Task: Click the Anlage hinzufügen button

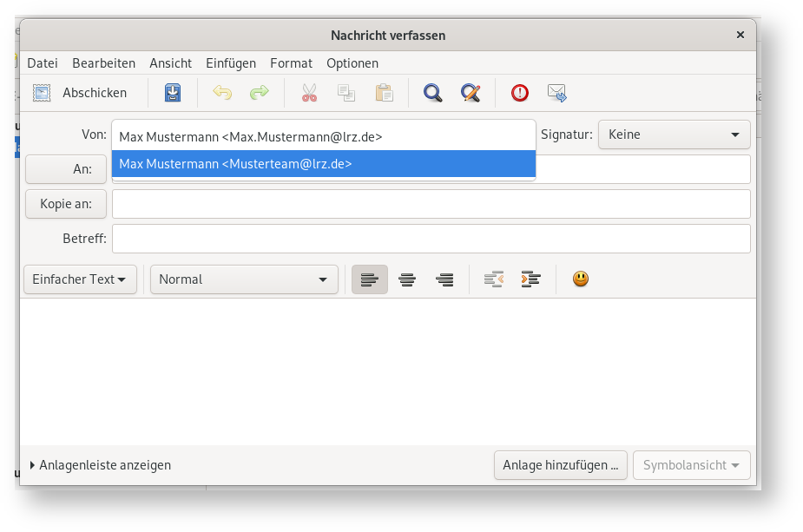Action: click(560, 465)
